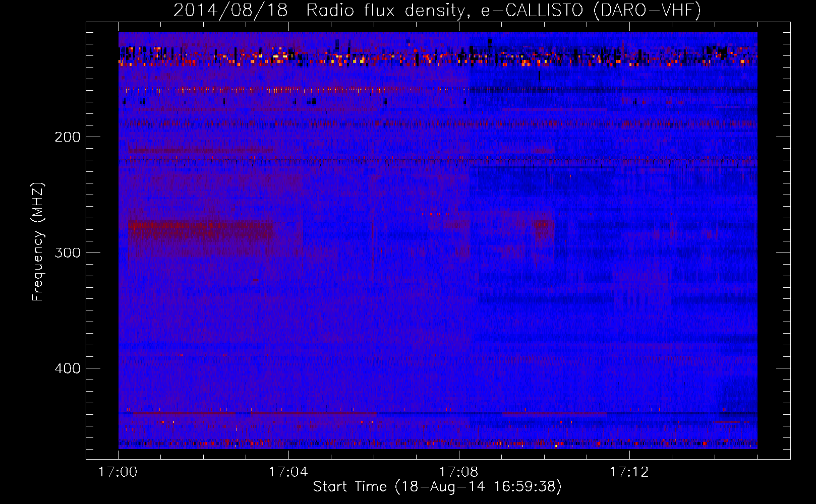Image resolution: width=816 pixels, height=504 pixels.
Task: Click the '200' frequency axis label
Action: pyautogui.click(x=68, y=137)
